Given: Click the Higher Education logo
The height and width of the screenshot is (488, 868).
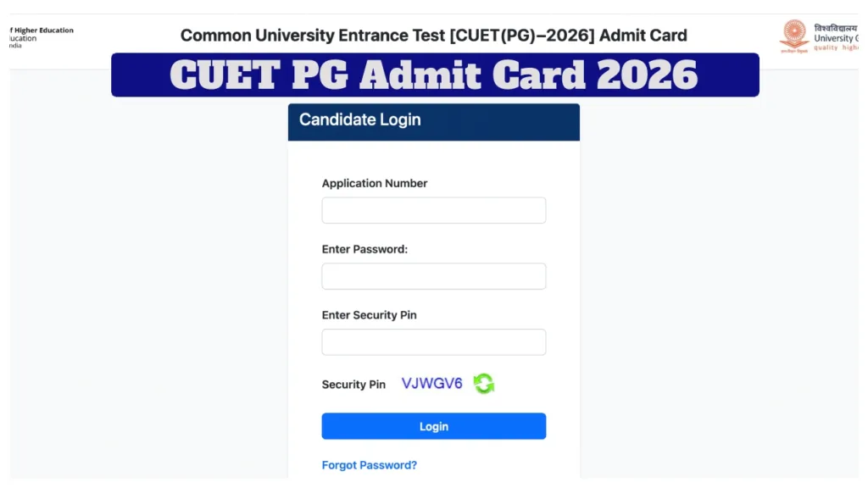Looking at the screenshot, I should [x=38, y=34].
